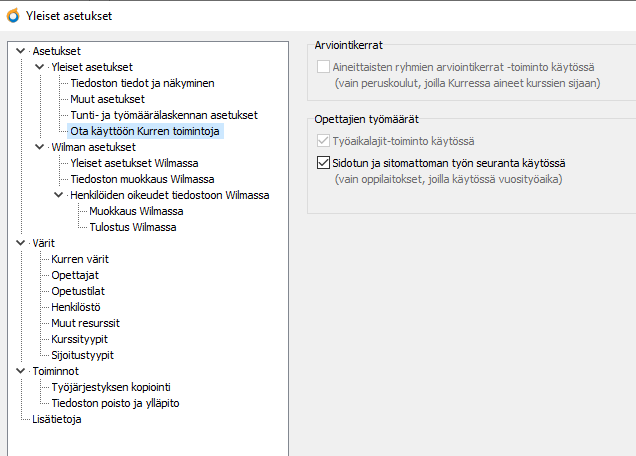Viewport: 636px width, 456px height.
Task: Select Opetustilat under Värit
Action: click(x=79, y=291)
